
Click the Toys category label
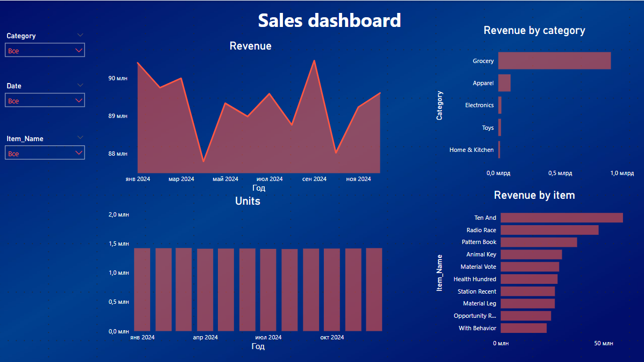[488, 128]
